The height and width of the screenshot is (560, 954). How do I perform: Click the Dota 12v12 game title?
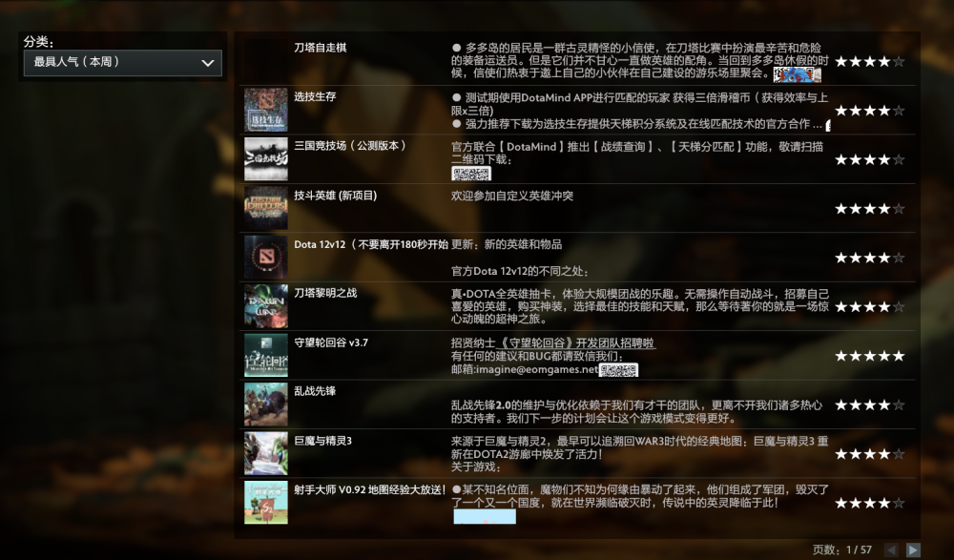point(370,244)
